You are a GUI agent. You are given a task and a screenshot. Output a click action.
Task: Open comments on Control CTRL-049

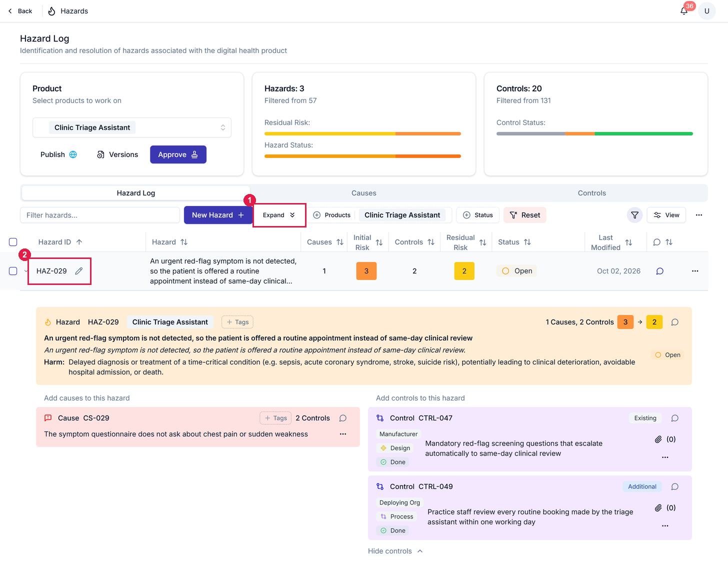(x=675, y=486)
